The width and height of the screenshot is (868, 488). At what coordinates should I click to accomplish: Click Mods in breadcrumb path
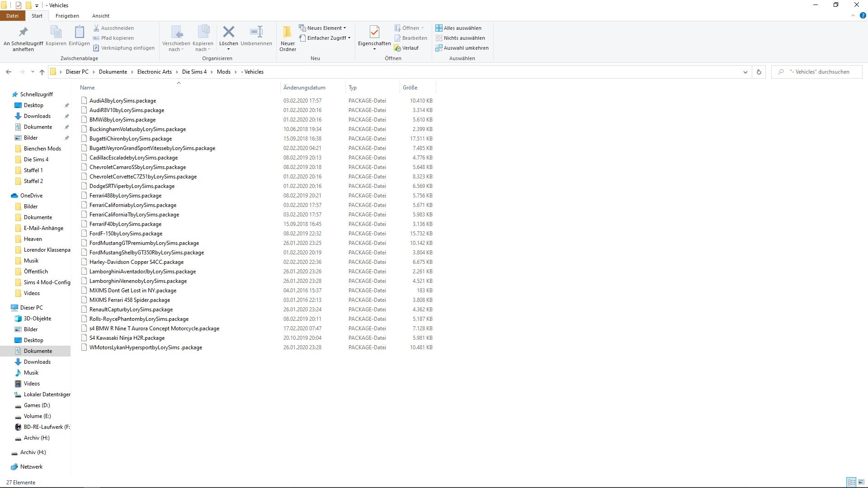pos(224,72)
